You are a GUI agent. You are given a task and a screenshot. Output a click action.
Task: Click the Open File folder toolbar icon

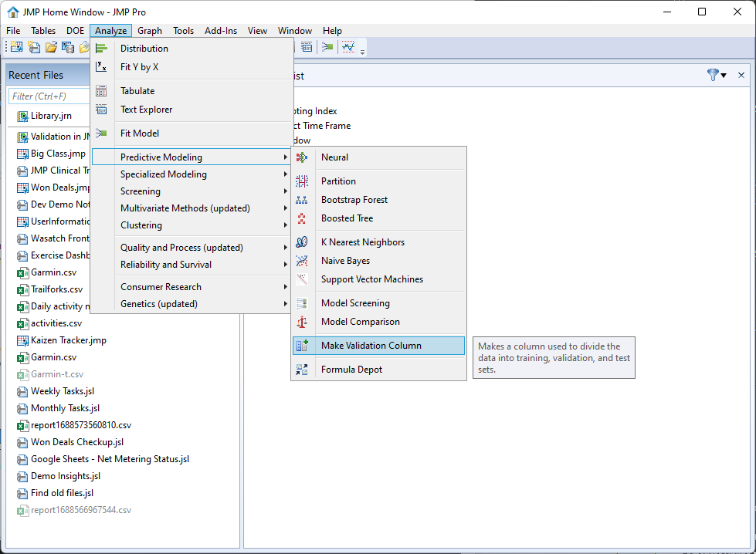point(51,47)
